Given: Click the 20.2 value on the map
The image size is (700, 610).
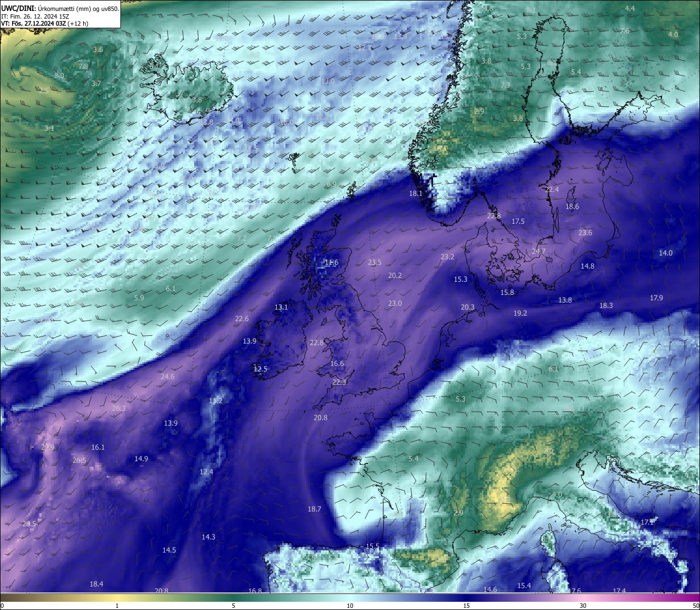Looking at the screenshot, I should (395, 275).
